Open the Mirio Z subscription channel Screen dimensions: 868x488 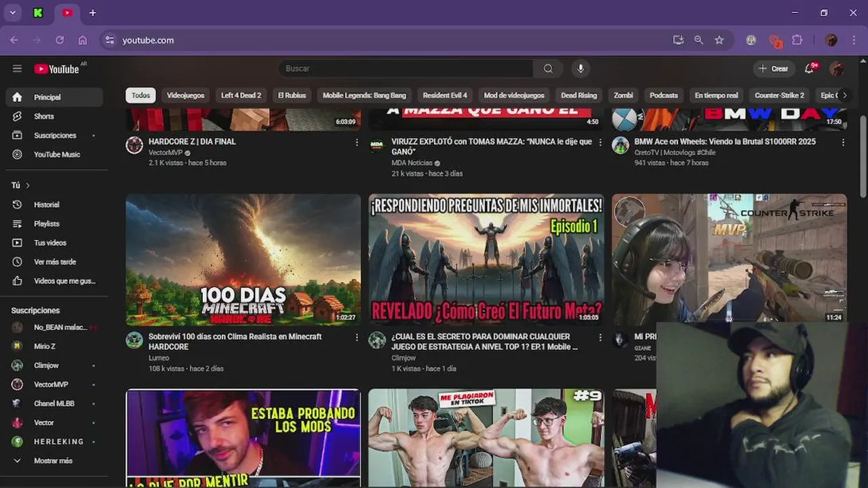pyautogui.click(x=54, y=346)
